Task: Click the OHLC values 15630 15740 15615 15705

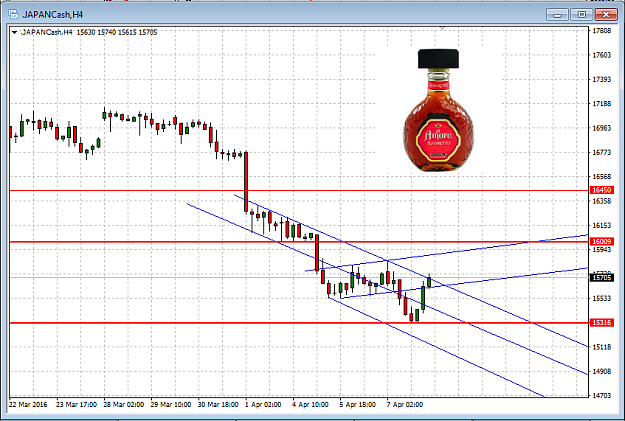Action: pyautogui.click(x=117, y=32)
